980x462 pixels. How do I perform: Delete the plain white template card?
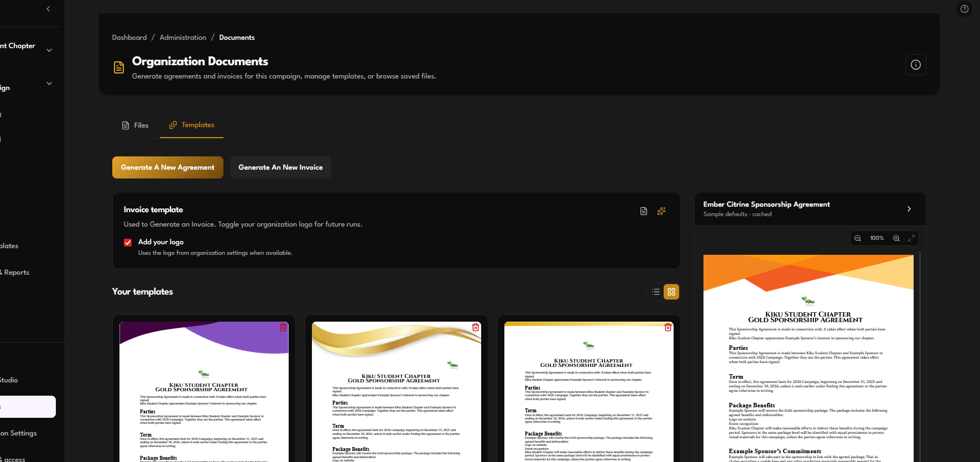click(x=668, y=327)
